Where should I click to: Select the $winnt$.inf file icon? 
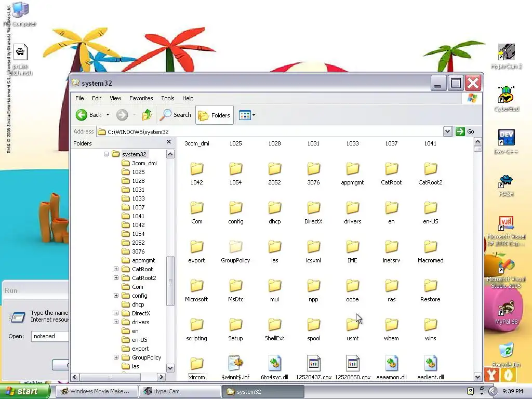tap(235, 363)
